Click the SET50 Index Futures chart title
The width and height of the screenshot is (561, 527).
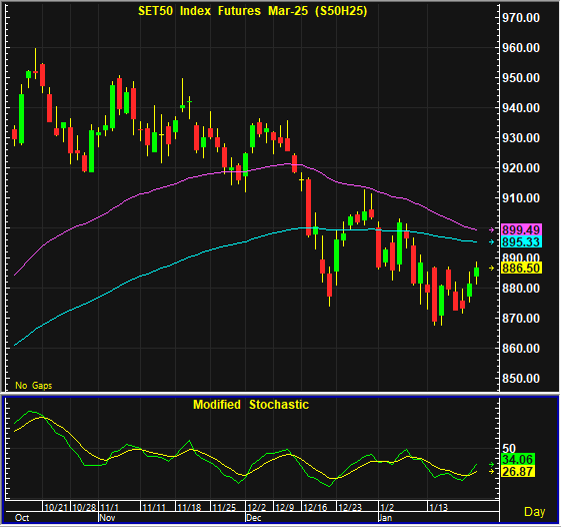pos(253,11)
